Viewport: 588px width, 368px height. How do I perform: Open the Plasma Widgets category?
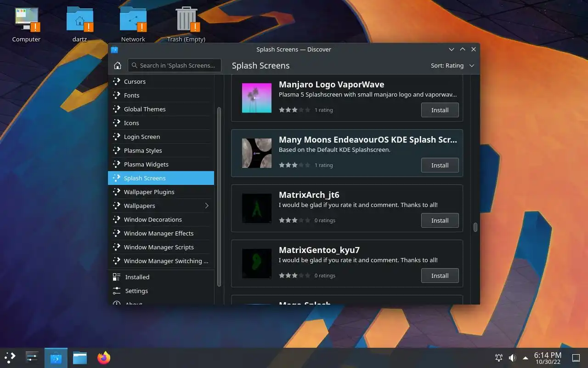161,164
